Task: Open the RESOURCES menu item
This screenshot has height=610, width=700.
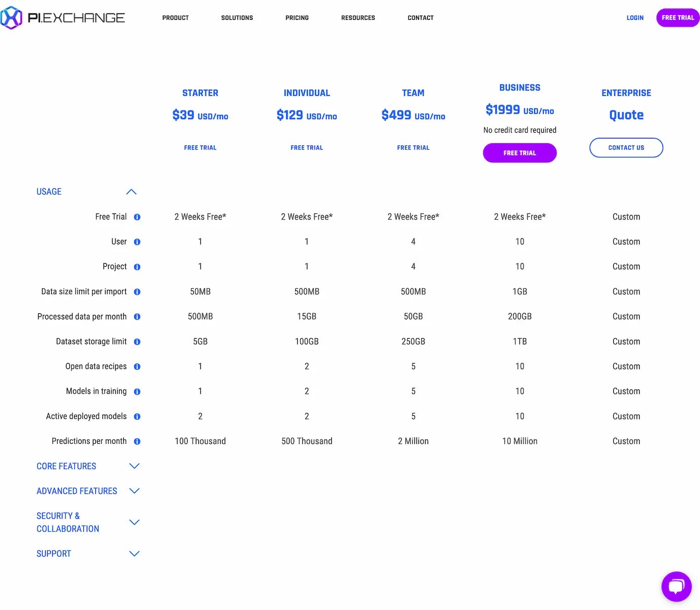Action: tap(358, 18)
